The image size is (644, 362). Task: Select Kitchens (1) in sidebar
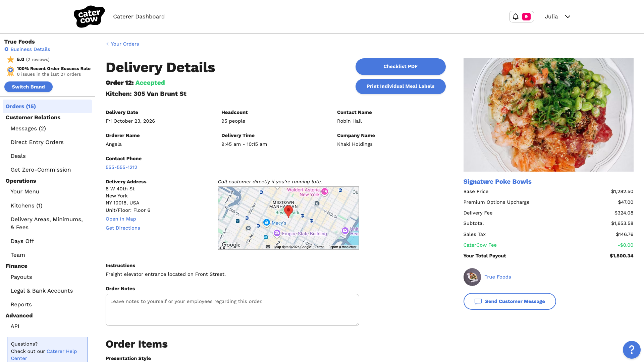click(26, 205)
